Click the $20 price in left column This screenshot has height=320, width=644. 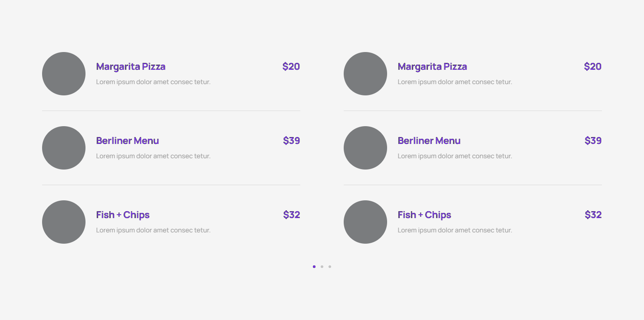[x=291, y=67]
